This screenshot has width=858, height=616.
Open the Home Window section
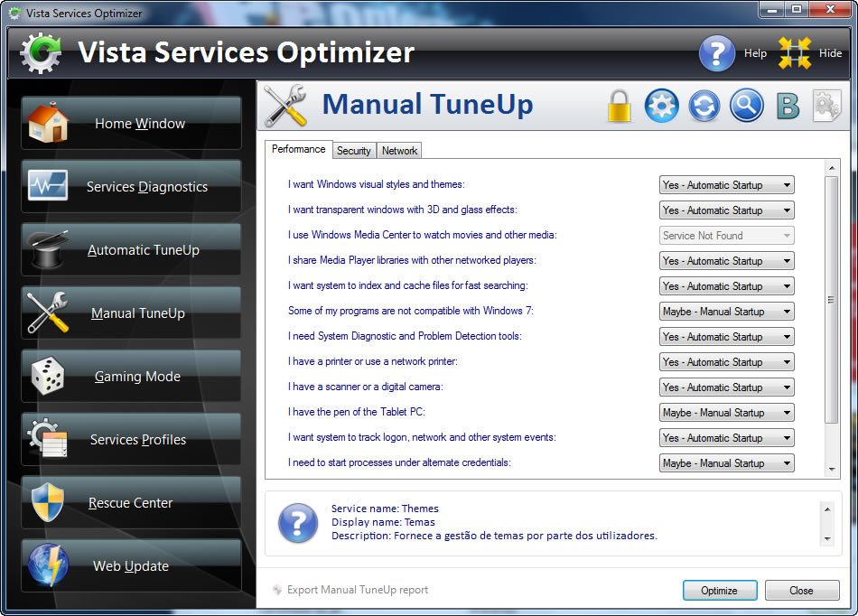[131, 123]
